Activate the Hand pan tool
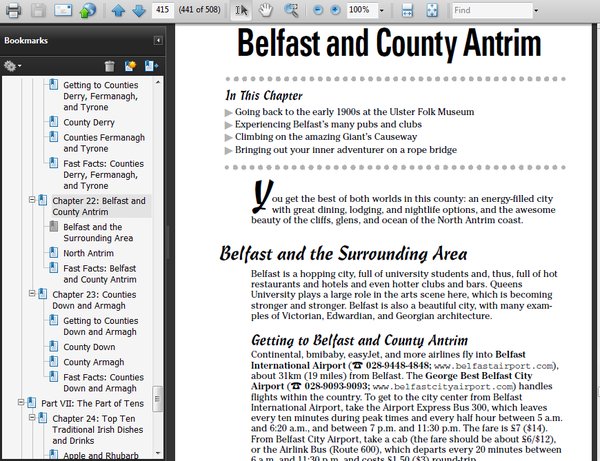Screen dimensions: 600x461 (265, 10)
